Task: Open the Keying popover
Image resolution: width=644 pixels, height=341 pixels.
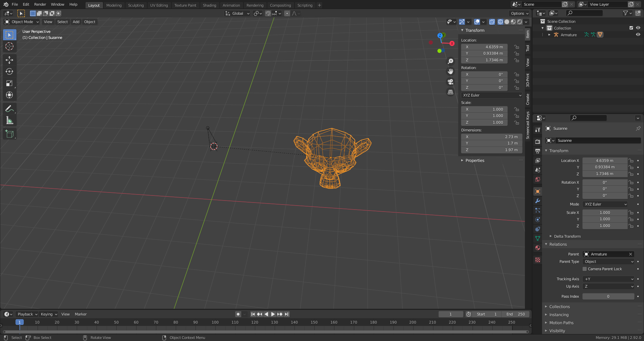Action: point(49,314)
